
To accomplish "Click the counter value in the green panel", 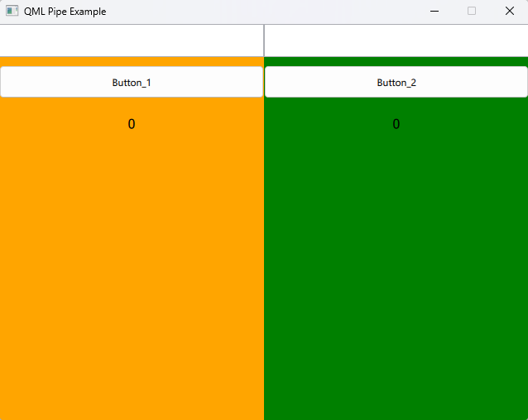I will (396, 124).
